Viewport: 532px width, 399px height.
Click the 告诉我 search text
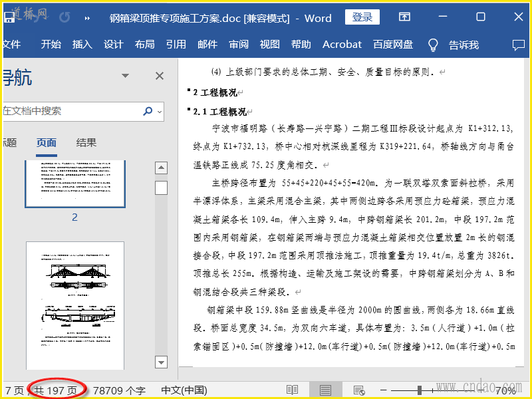coord(464,45)
